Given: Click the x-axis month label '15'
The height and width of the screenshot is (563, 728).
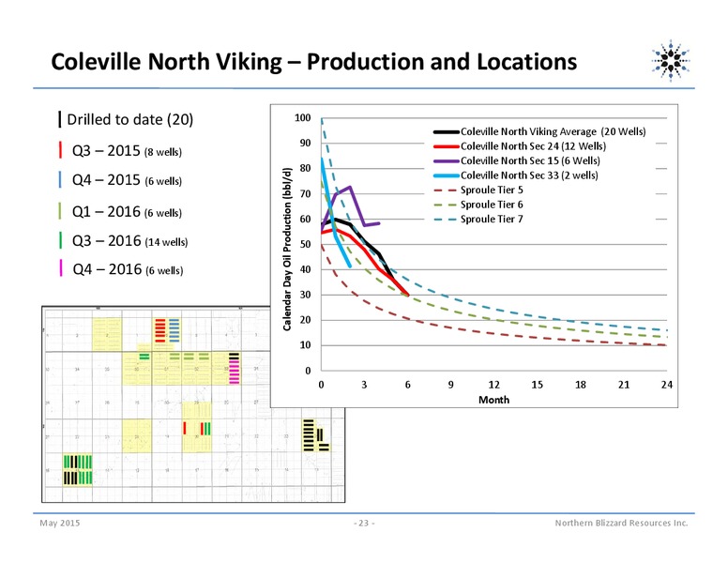Looking at the screenshot, I should click(538, 385).
